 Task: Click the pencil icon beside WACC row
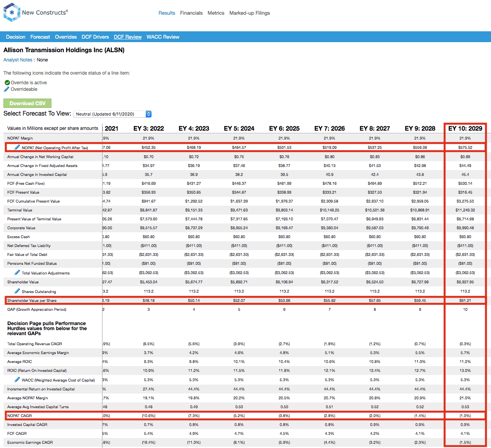coord(17,380)
